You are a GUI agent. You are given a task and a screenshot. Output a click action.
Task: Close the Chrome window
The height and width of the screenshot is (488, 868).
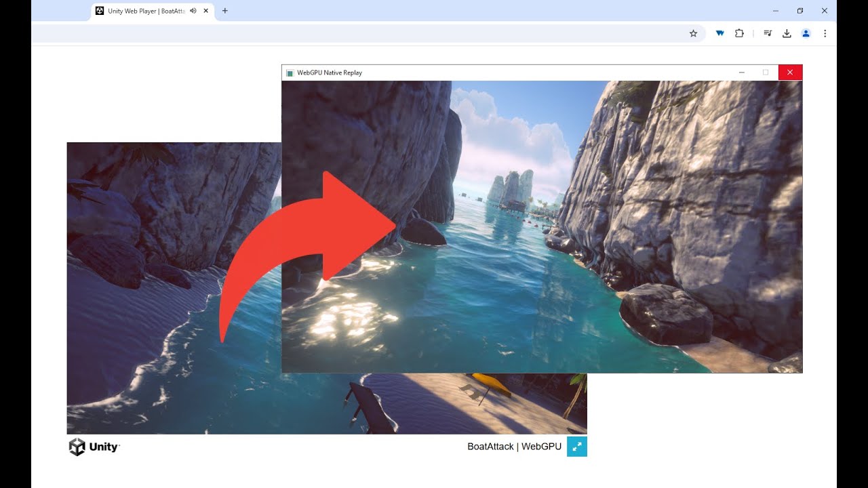point(825,11)
